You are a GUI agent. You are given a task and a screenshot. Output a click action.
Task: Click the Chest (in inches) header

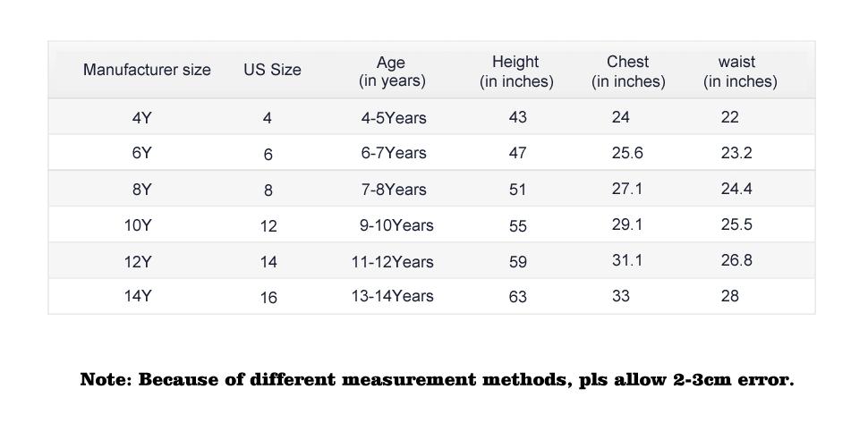628,72
